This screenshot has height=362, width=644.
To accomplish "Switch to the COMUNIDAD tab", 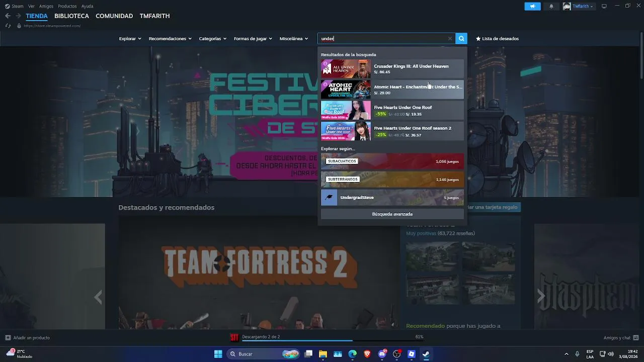I will (x=114, y=16).
